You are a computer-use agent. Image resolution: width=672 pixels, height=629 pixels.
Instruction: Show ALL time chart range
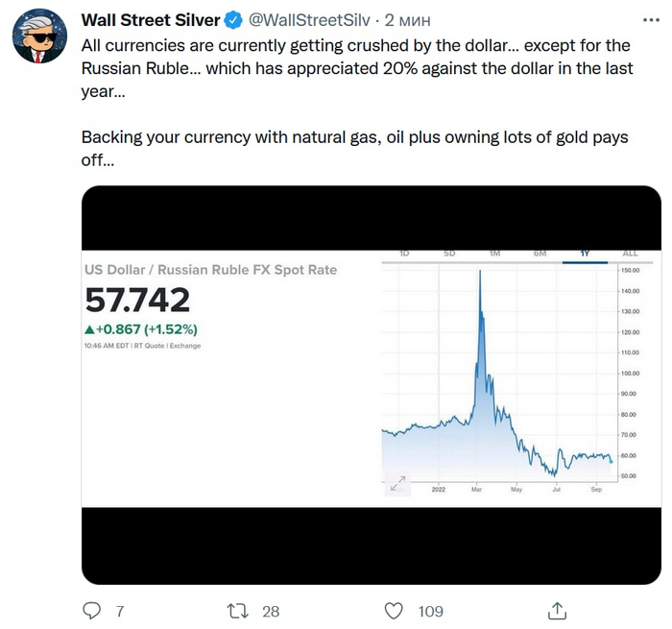[x=630, y=254]
